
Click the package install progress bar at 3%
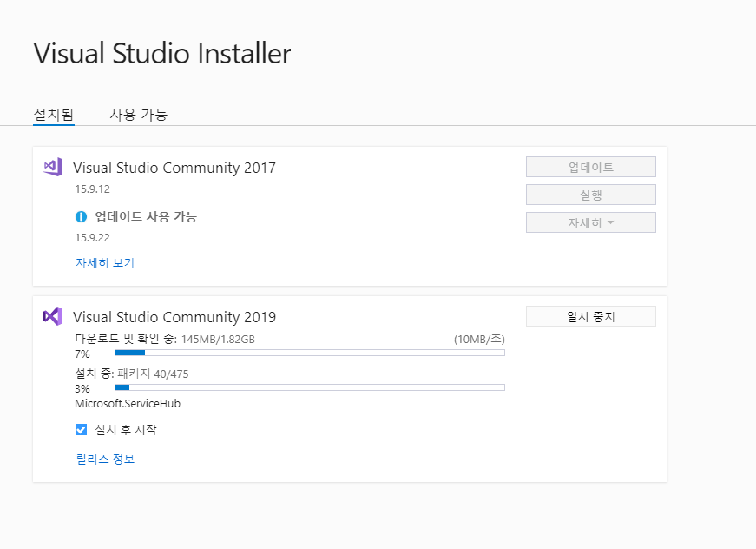pyautogui.click(x=310, y=387)
